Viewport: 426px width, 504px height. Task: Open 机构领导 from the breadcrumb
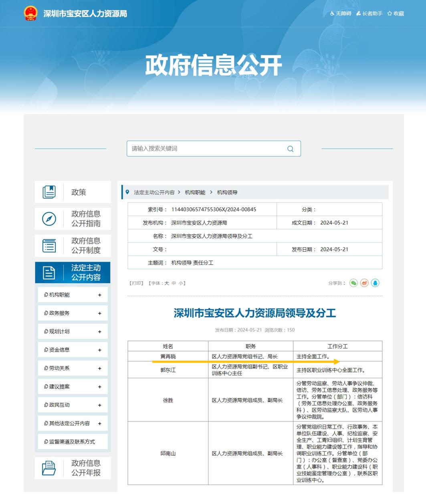point(227,192)
